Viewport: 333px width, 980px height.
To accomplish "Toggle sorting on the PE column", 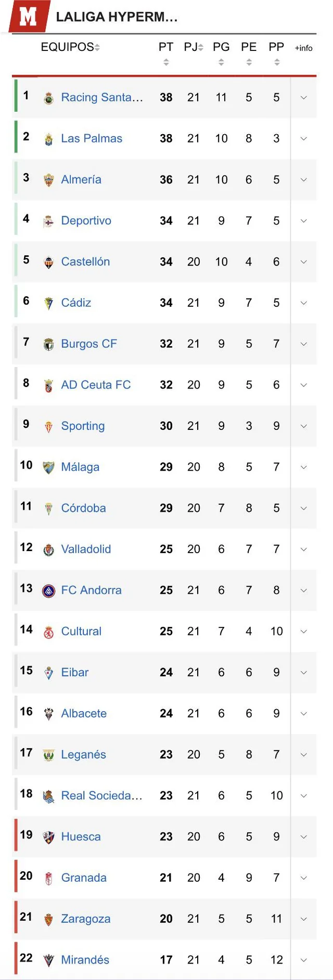I will coord(249,62).
